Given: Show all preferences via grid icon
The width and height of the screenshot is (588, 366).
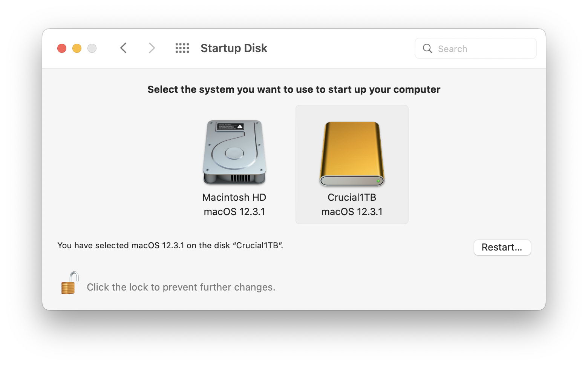Looking at the screenshot, I should point(182,48).
